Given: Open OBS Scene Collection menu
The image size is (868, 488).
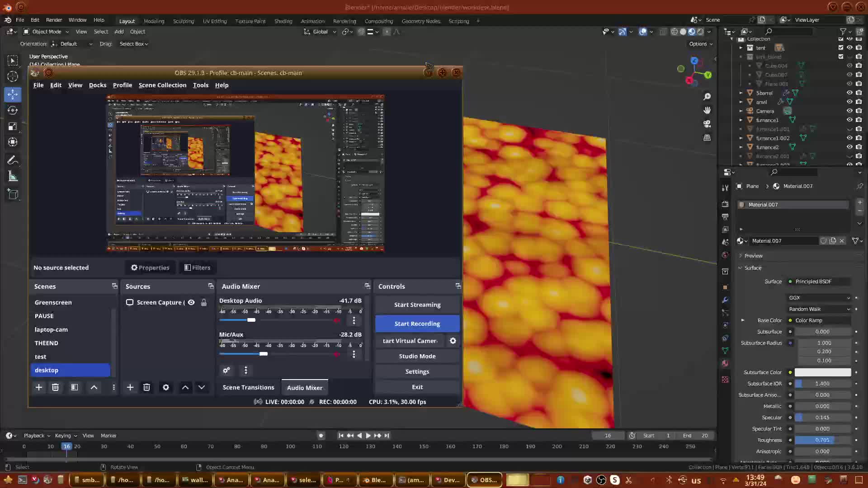Looking at the screenshot, I should coord(162,85).
